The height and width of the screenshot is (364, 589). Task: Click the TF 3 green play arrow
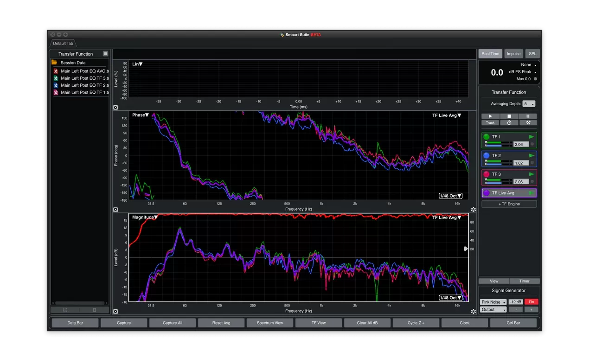[532, 174]
